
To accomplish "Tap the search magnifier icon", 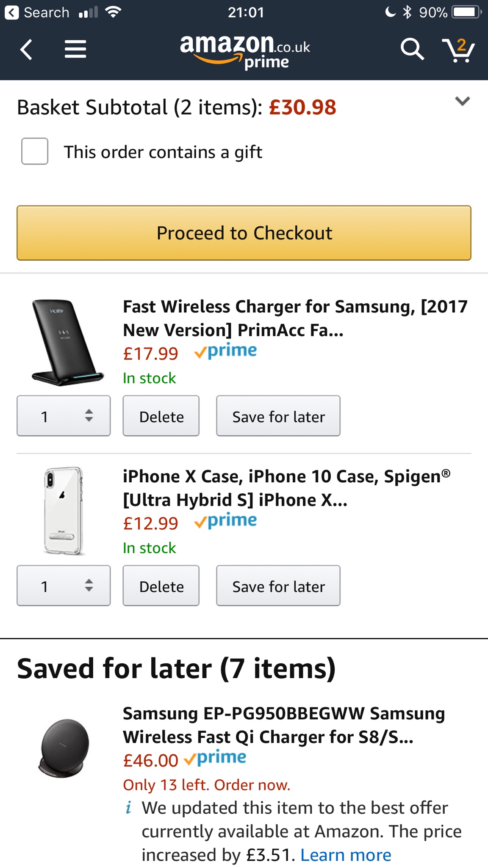I will pos(412,50).
